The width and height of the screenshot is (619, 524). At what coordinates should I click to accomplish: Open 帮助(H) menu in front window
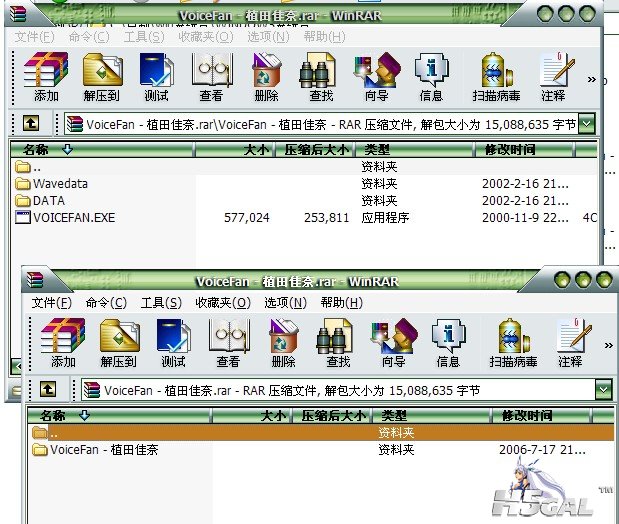[341, 303]
